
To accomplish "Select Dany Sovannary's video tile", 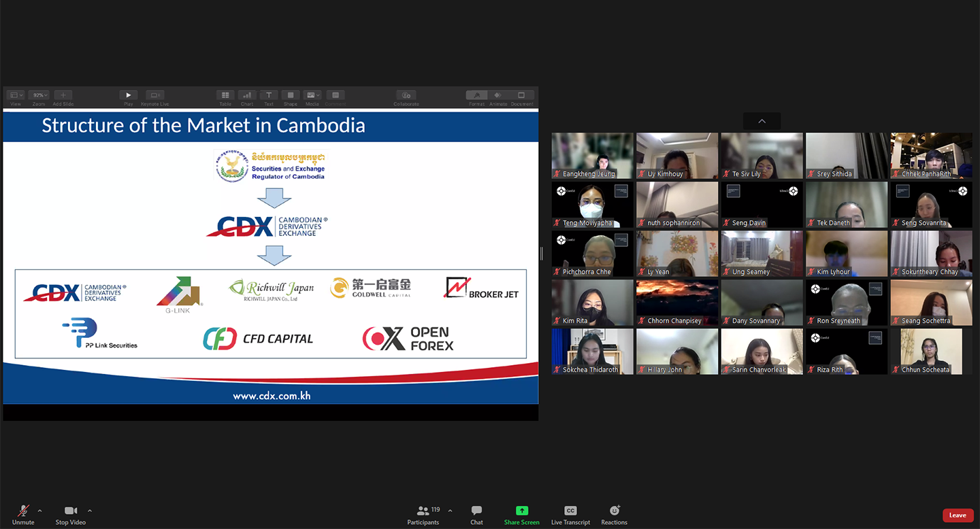I will point(762,303).
